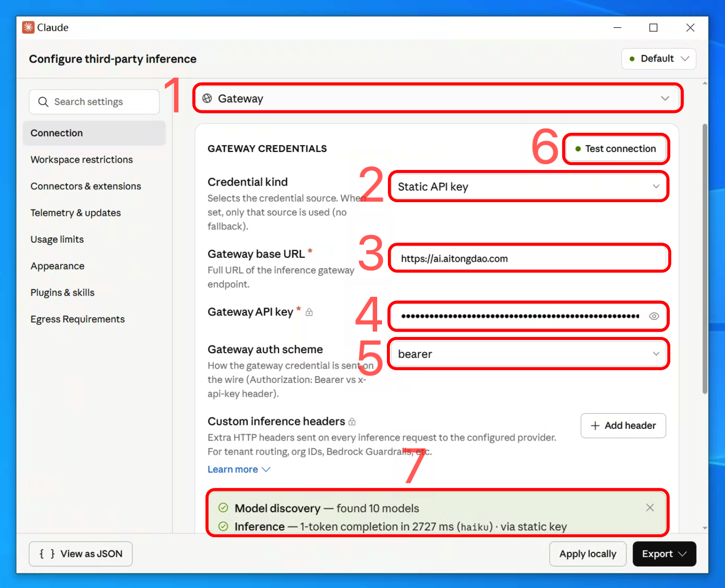Click into the Search settings field
Image resolution: width=725 pixels, height=588 pixels.
click(94, 102)
